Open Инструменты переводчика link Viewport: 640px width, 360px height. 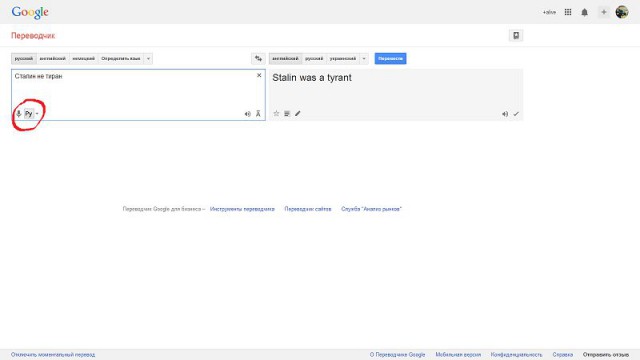coord(242,209)
